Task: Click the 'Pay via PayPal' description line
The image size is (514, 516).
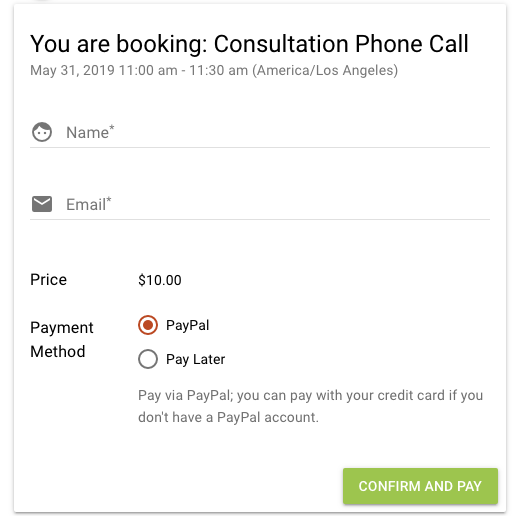Action: [x=310, y=395]
